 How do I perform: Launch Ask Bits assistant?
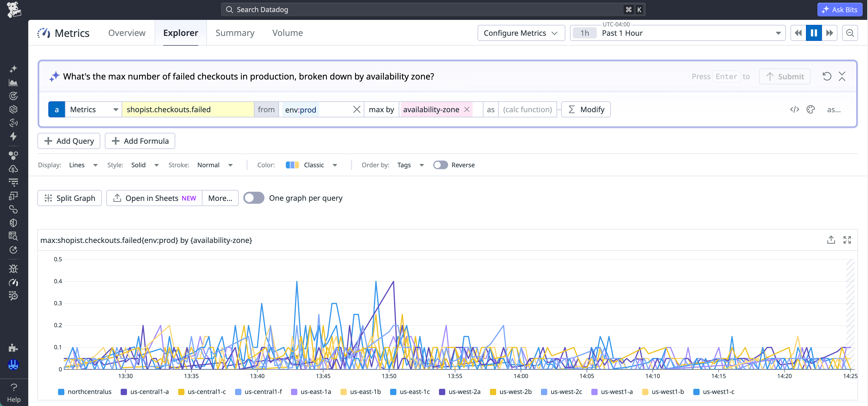pyautogui.click(x=840, y=9)
